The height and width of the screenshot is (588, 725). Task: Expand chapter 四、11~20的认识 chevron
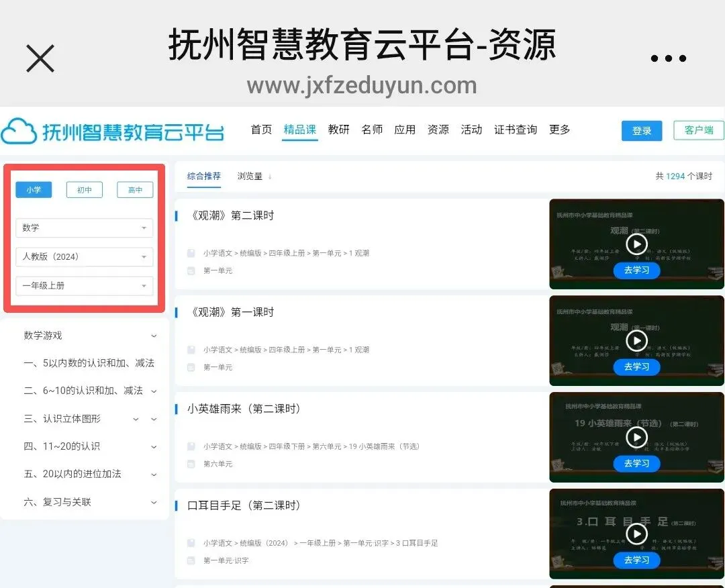[x=154, y=447]
